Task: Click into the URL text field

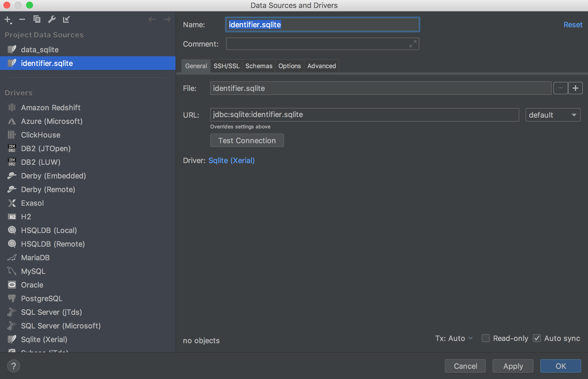Action: pyautogui.click(x=364, y=115)
